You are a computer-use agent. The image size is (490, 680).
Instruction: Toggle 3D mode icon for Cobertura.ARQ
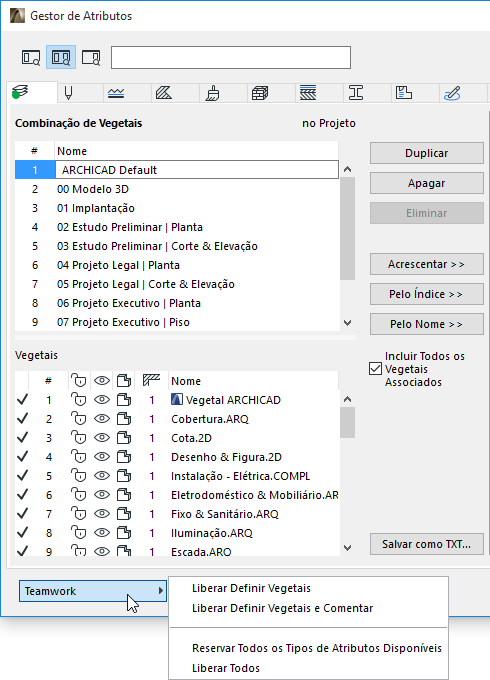(124, 419)
